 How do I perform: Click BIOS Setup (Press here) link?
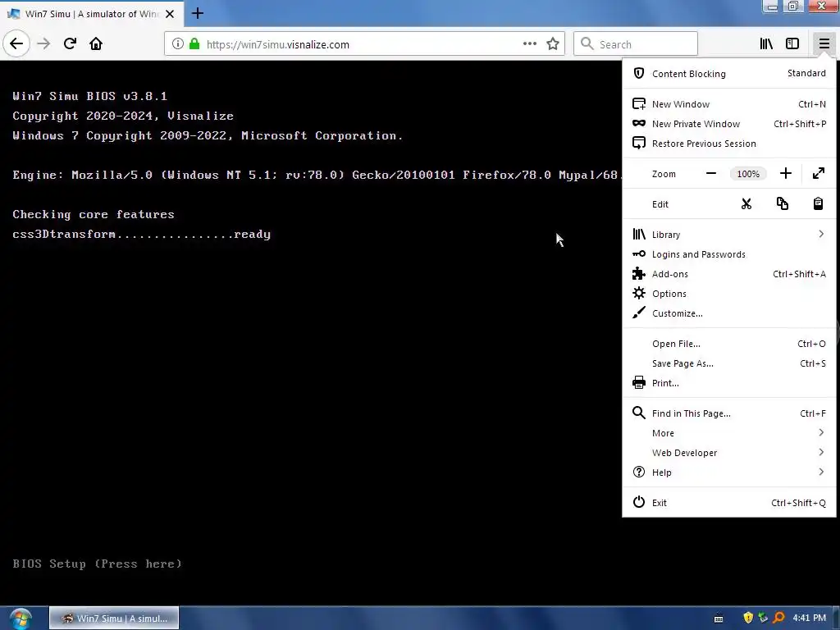coord(97,564)
